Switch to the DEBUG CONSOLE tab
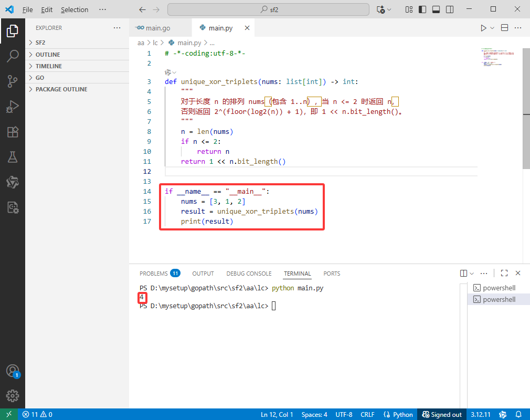This screenshot has height=420, width=530. pyautogui.click(x=249, y=273)
